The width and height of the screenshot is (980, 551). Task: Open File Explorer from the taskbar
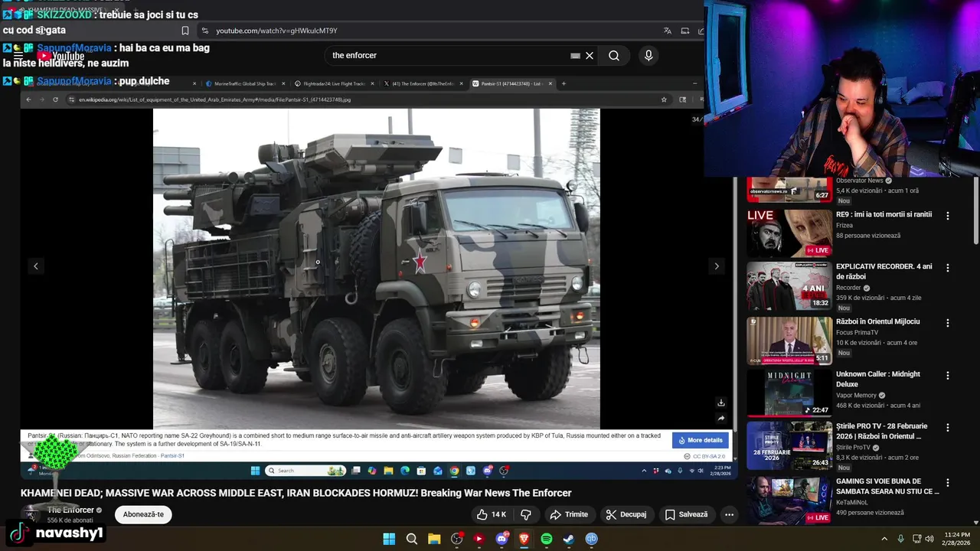pos(434,539)
